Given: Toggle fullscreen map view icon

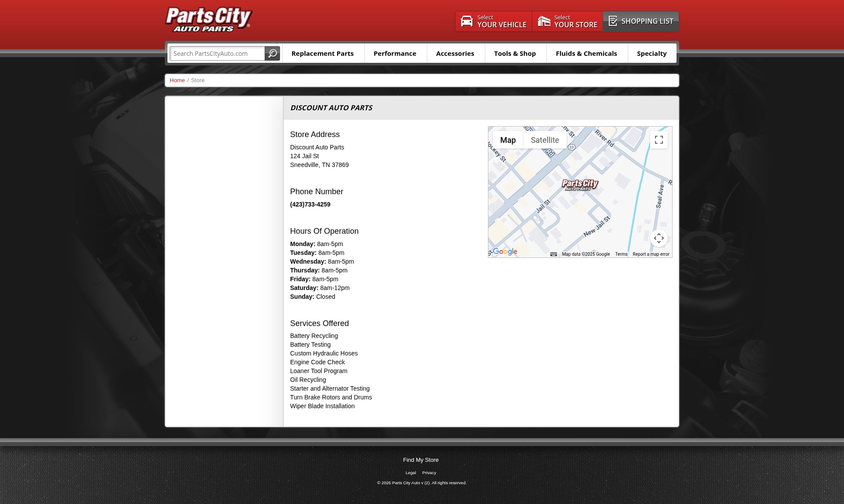Looking at the screenshot, I should (658, 140).
